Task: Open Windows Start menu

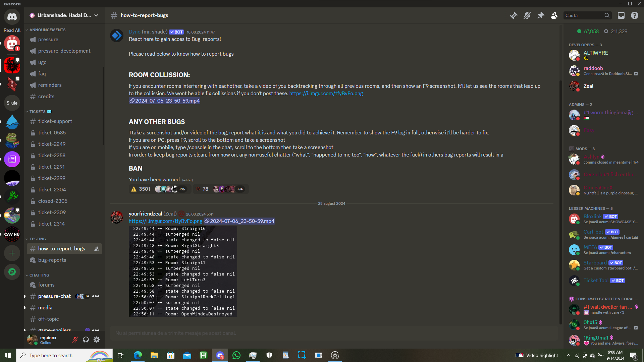Action: pos(8,355)
